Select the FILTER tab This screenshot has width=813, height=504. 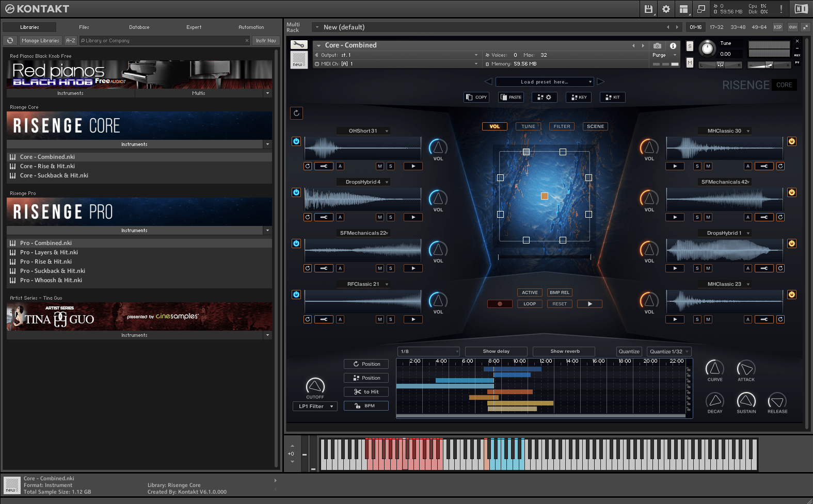[x=562, y=126]
